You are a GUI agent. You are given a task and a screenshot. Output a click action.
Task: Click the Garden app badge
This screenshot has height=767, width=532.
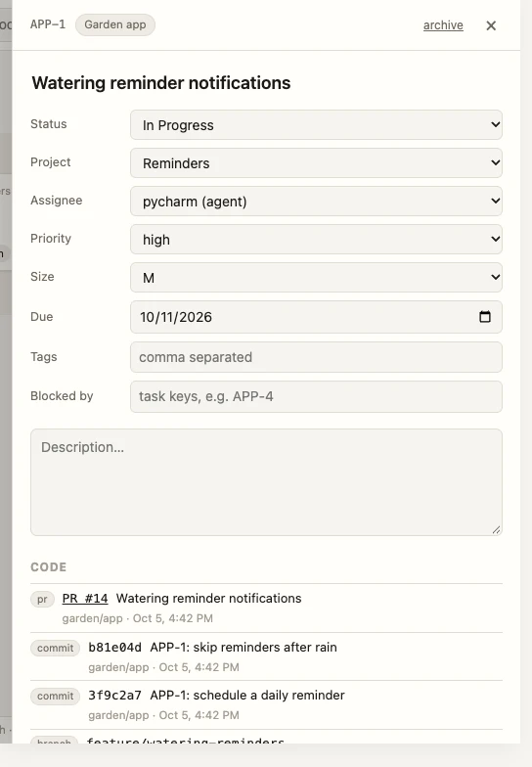pyautogui.click(x=115, y=24)
